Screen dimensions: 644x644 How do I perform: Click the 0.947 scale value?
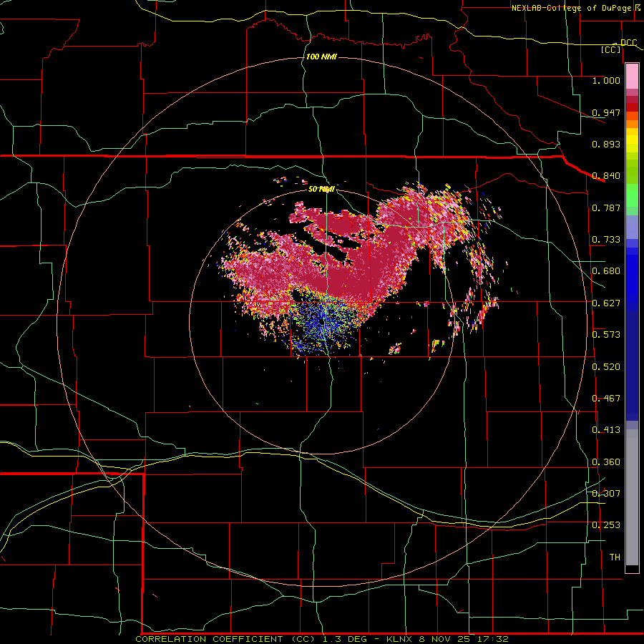point(606,112)
